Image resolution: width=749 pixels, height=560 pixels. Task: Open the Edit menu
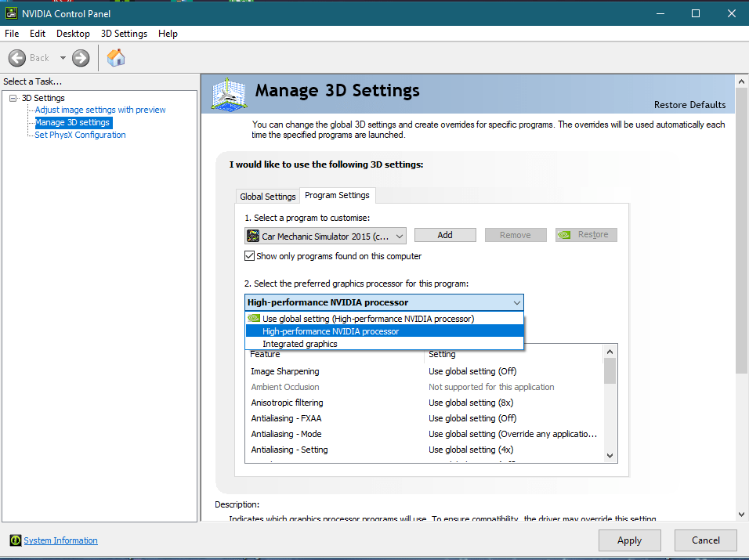click(38, 34)
